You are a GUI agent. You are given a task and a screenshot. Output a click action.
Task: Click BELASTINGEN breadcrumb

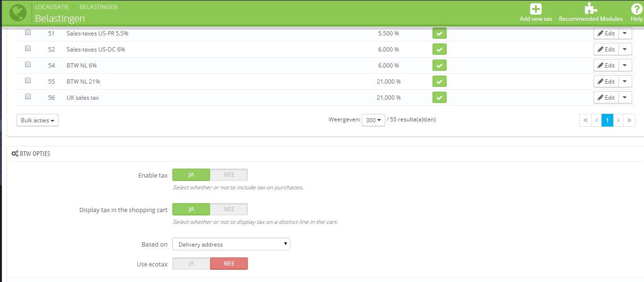(99, 7)
